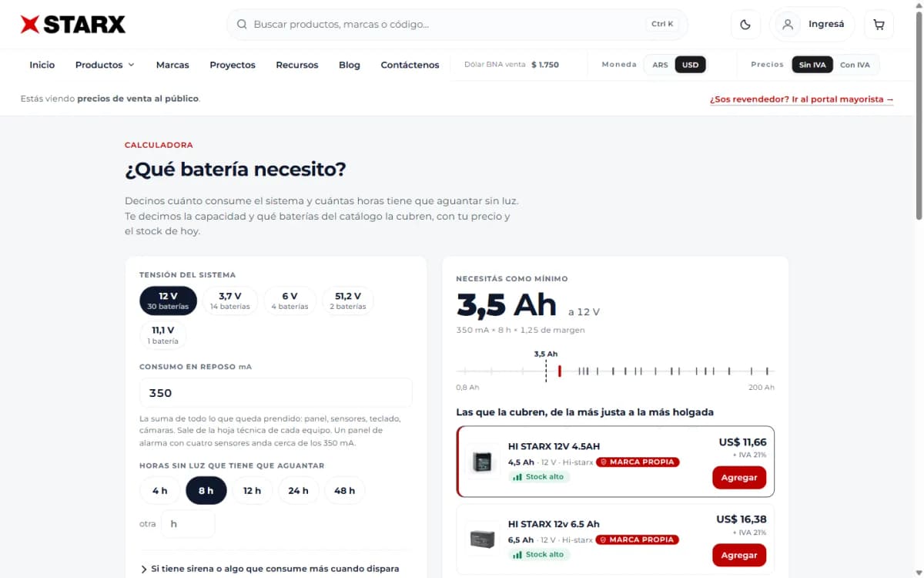Viewport: 924px width, 578px height.
Task: Choose 8 h backup duration
Action: 206,491
